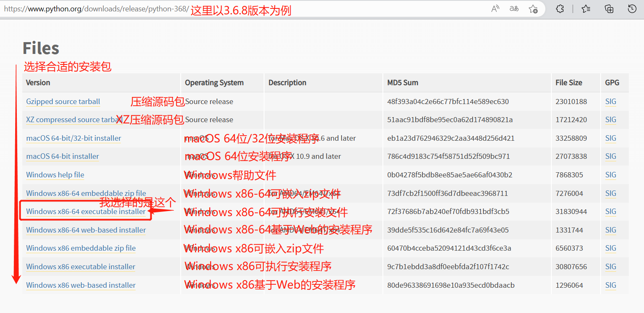Viewport: 644px width, 313px height.
Task: Open the Extensions puzzle icon
Action: (560, 8)
